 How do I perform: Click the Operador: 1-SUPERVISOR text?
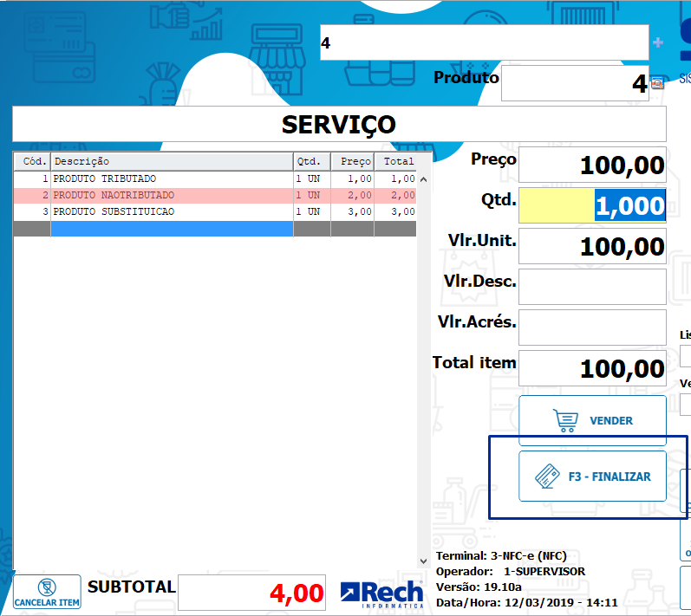point(511,572)
